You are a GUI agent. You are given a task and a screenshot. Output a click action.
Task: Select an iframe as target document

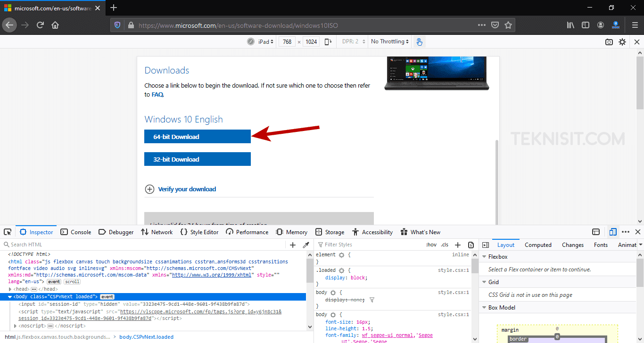596,232
